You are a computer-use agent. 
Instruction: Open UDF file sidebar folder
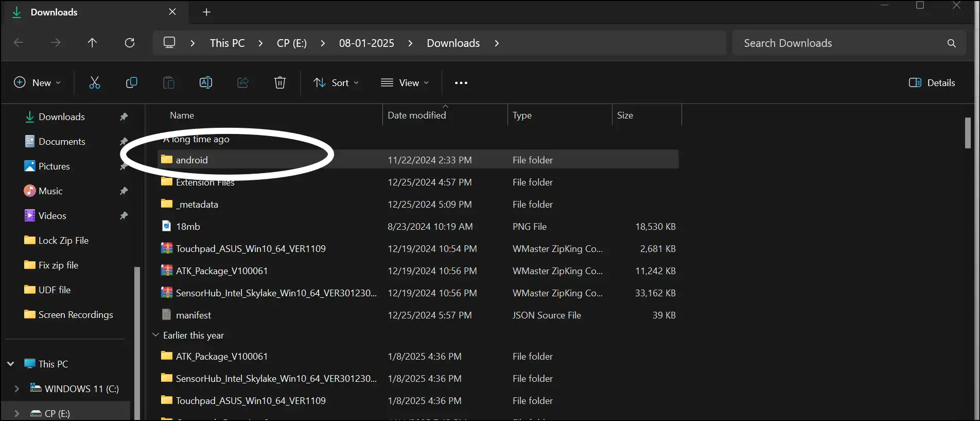54,290
